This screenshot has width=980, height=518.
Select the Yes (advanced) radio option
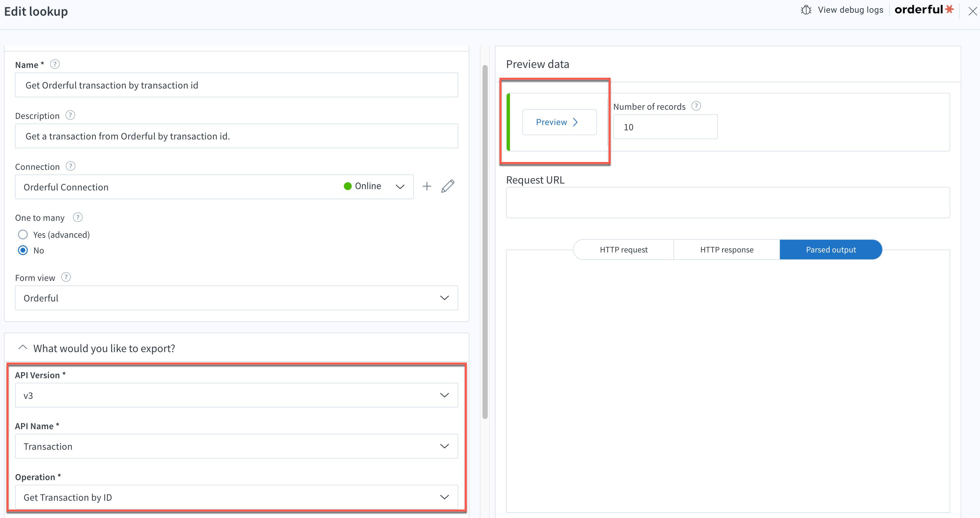coord(23,235)
